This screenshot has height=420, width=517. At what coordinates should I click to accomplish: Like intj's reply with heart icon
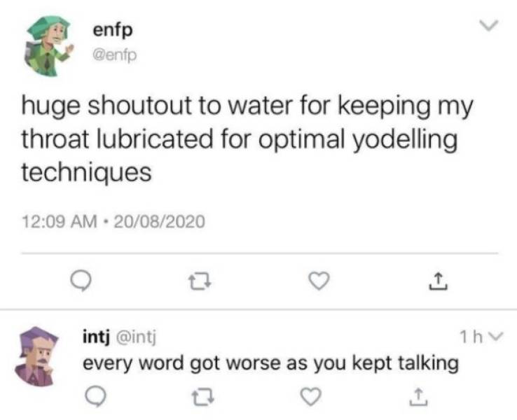pyautogui.click(x=311, y=396)
